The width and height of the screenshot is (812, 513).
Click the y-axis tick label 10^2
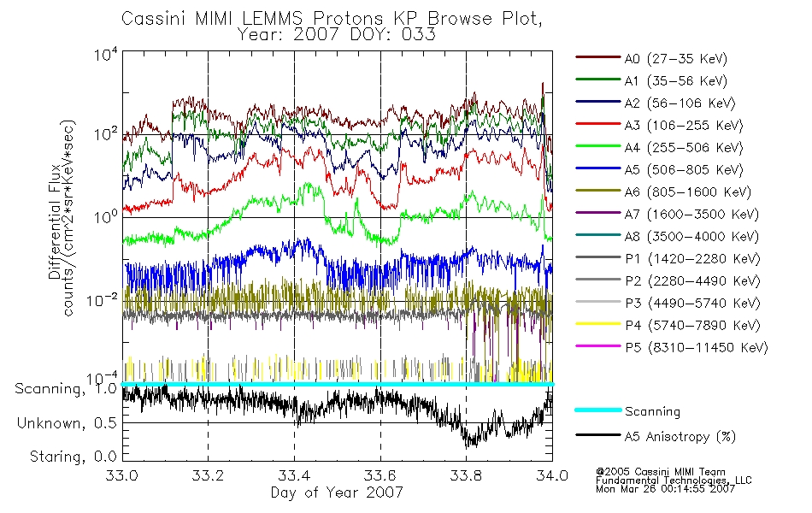[106, 134]
